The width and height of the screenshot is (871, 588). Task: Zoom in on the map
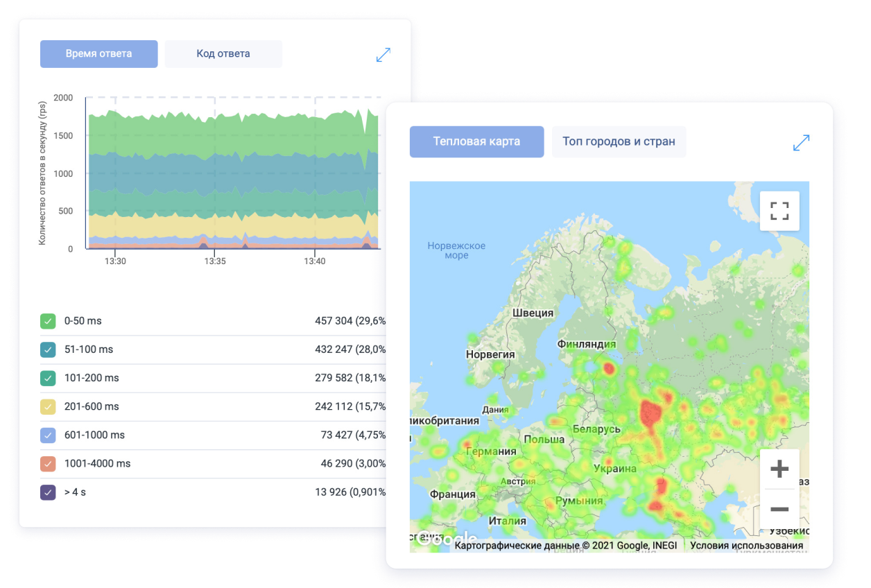click(x=779, y=469)
